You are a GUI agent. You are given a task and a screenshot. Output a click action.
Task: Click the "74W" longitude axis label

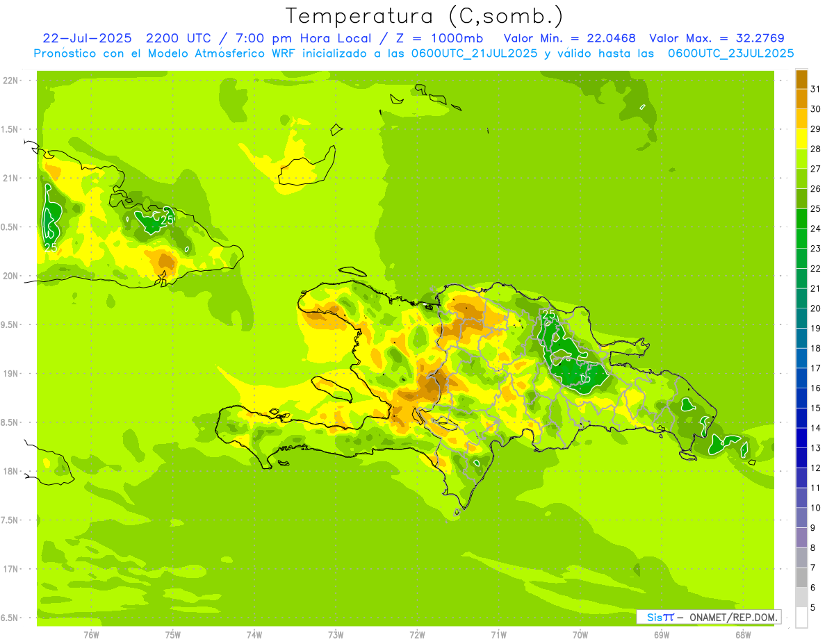point(254,634)
